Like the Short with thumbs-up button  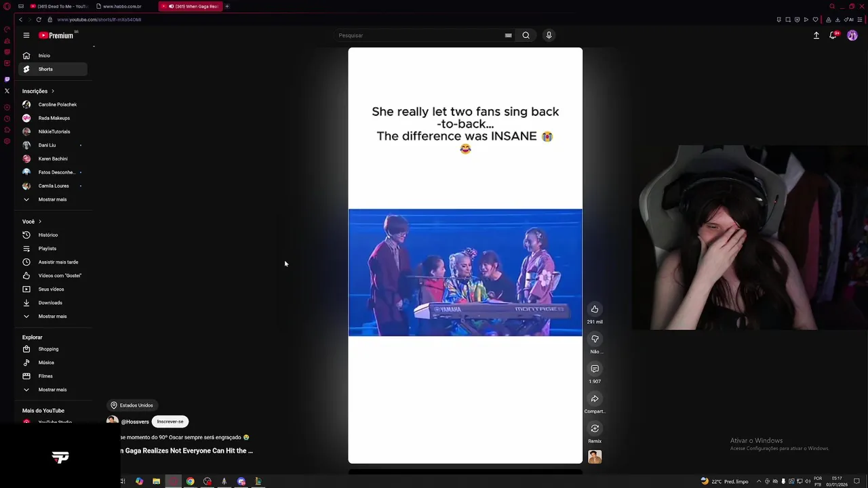click(x=595, y=309)
